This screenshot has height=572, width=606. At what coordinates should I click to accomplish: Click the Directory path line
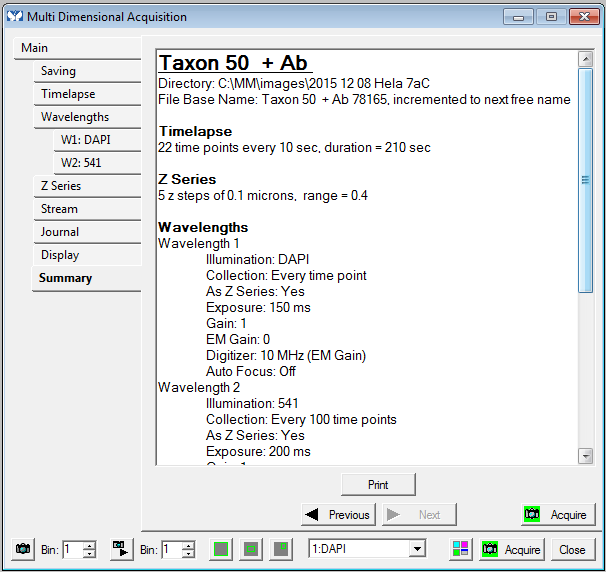coord(294,83)
